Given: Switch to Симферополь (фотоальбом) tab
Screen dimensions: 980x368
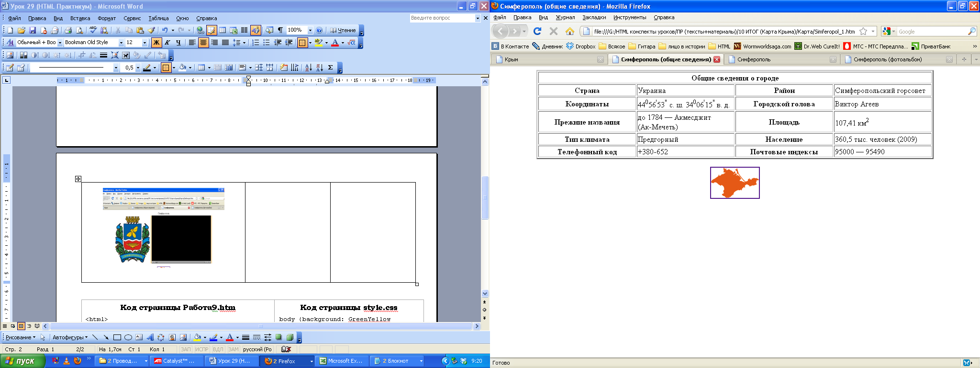Looking at the screenshot, I should (898, 59).
